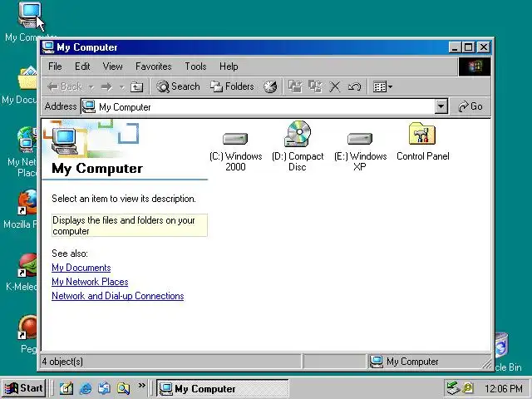The height and width of the screenshot is (399, 532).
Task: Click the '4 object(s)' status text
Action: click(62, 362)
